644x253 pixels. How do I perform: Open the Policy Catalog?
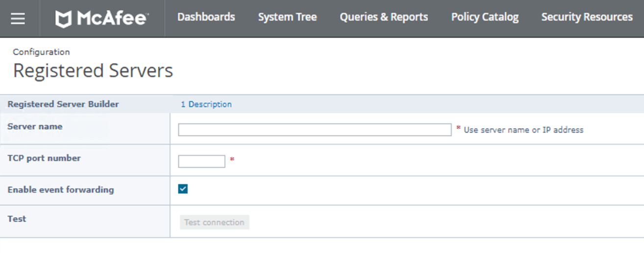(485, 17)
